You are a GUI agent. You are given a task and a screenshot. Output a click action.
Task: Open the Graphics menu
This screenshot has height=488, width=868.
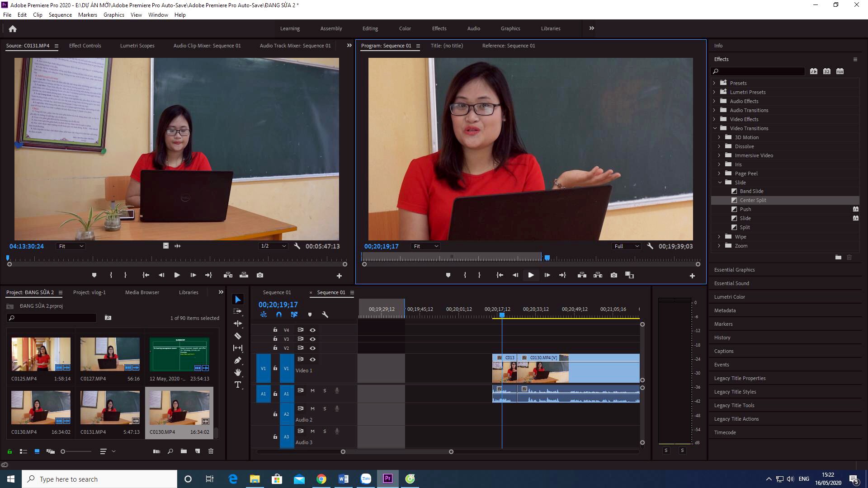(113, 15)
